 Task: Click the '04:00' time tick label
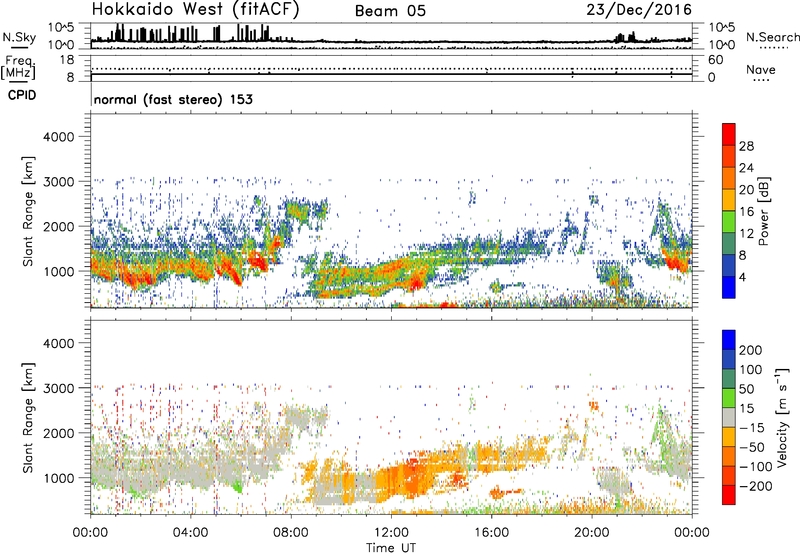190,533
